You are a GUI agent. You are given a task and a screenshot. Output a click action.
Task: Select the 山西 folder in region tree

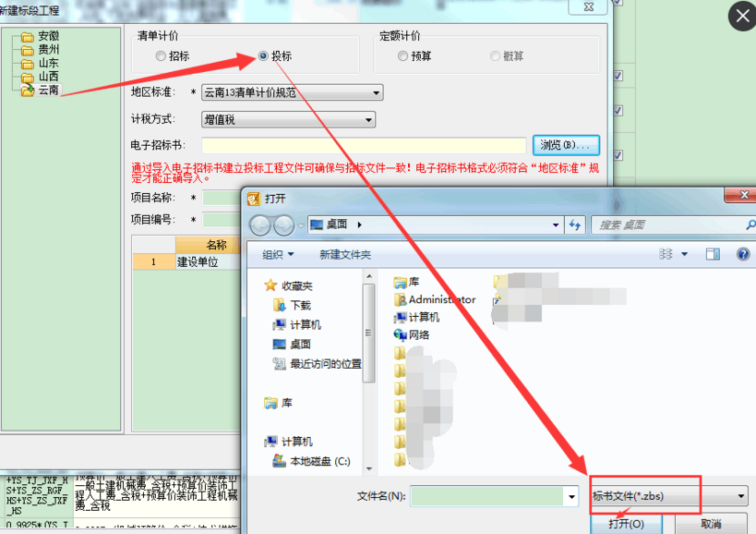pos(41,77)
